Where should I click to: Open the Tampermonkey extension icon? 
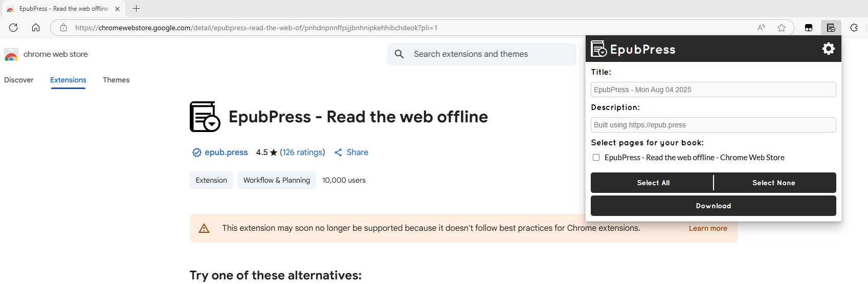pyautogui.click(x=809, y=28)
